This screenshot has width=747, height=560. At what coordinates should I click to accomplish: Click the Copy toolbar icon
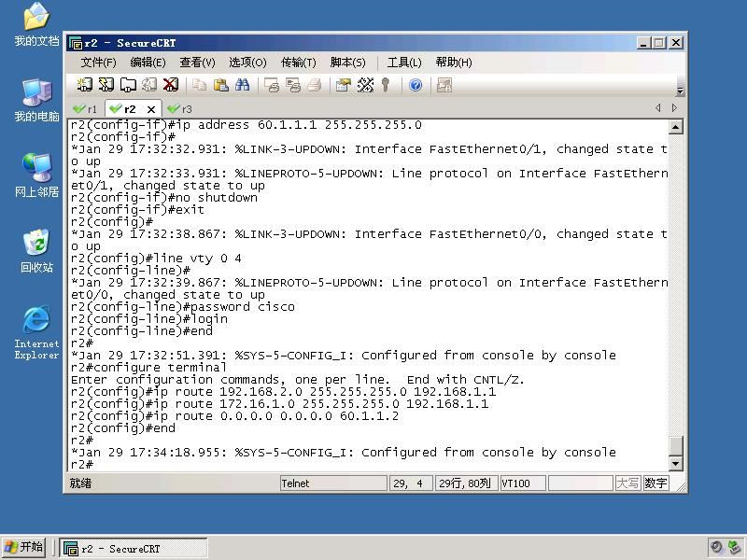coord(199,85)
